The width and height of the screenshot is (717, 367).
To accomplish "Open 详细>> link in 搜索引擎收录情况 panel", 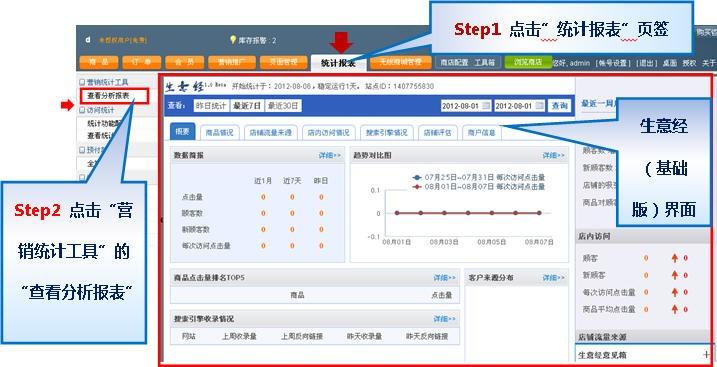I will 444,319.
